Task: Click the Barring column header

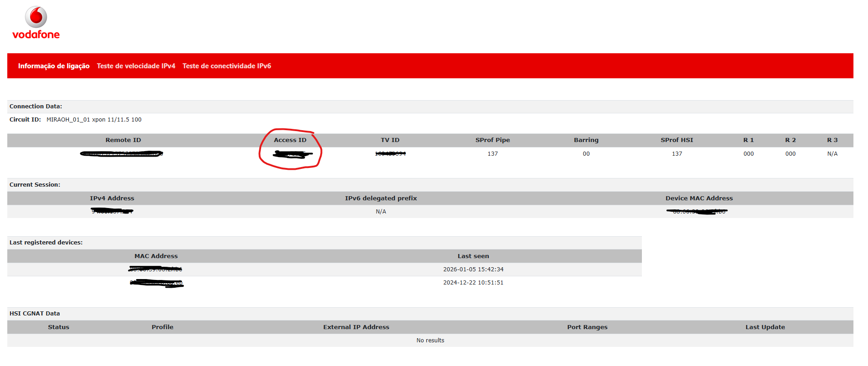Action: (x=586, y=140)
